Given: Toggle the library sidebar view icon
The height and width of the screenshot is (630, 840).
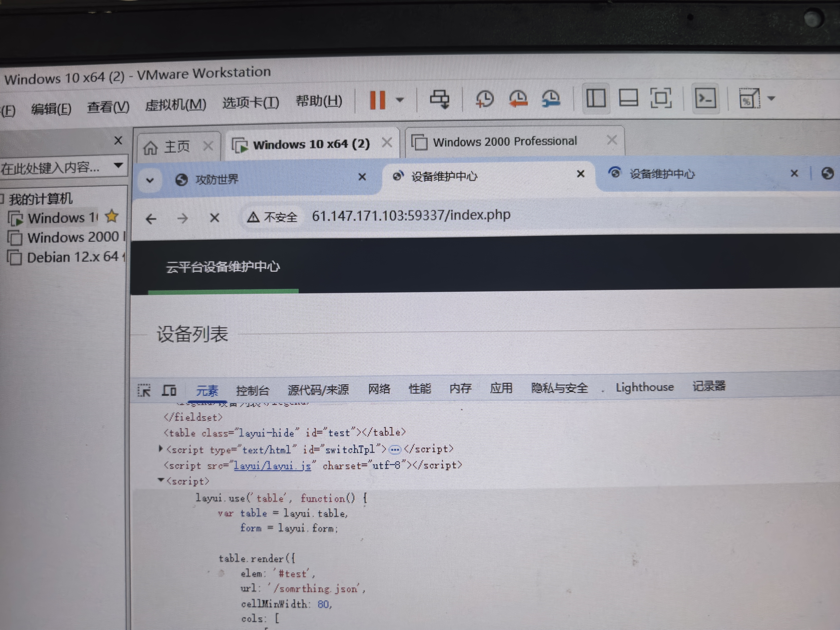Looking at the screenshot, I should point(596,98).
